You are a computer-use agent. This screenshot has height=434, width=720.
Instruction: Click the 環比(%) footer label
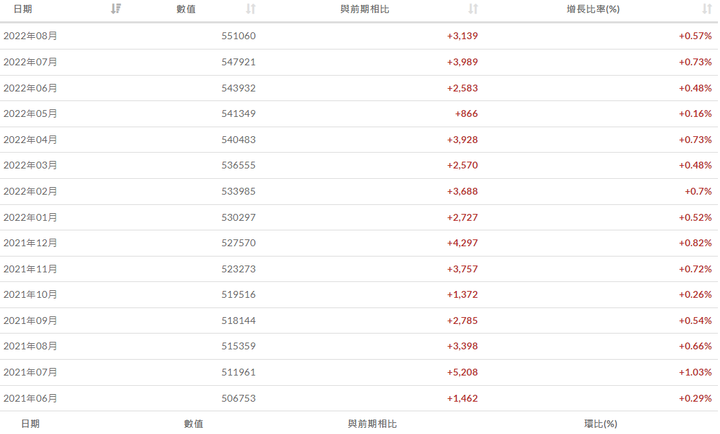coord(601,424)
